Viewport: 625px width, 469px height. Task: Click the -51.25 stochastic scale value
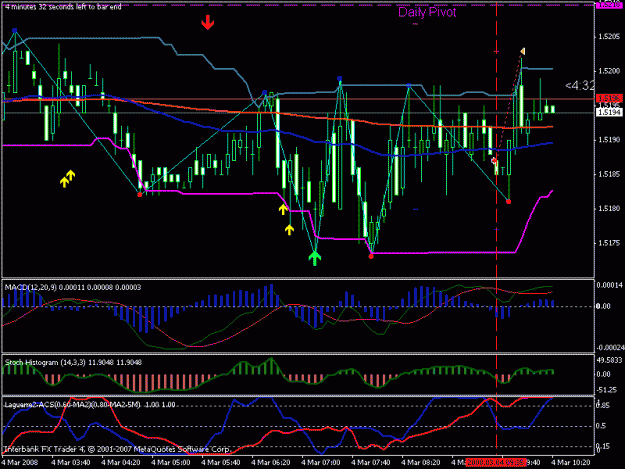point(607,390)
